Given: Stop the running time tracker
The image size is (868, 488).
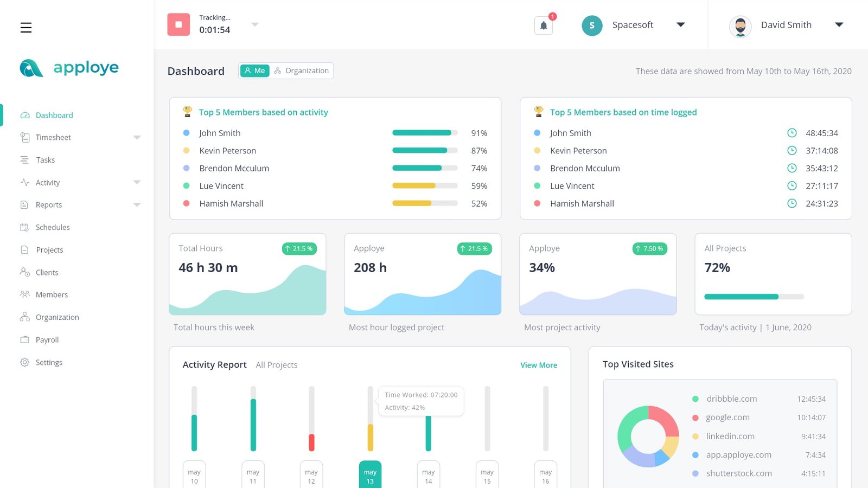Looking at the screenshot, I should (178, 25).
